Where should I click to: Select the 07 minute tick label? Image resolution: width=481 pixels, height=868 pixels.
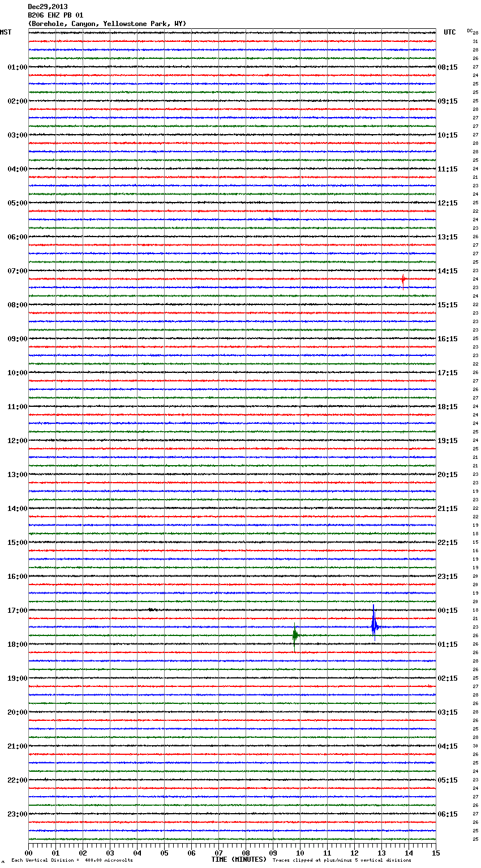[218, 853]
